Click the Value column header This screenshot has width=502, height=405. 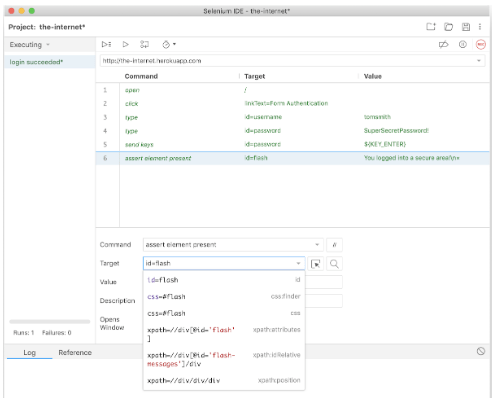[x=373, y=76]
